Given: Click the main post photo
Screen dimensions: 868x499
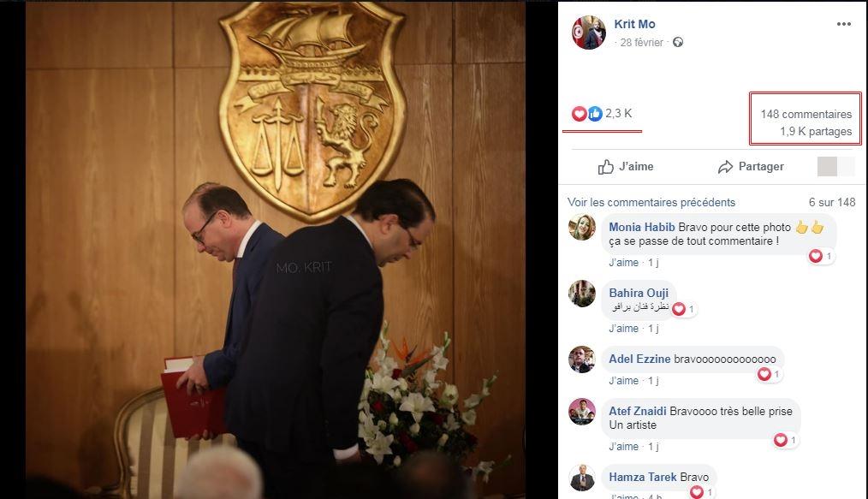Looking at the screenshot, I should tap(276, 248).
